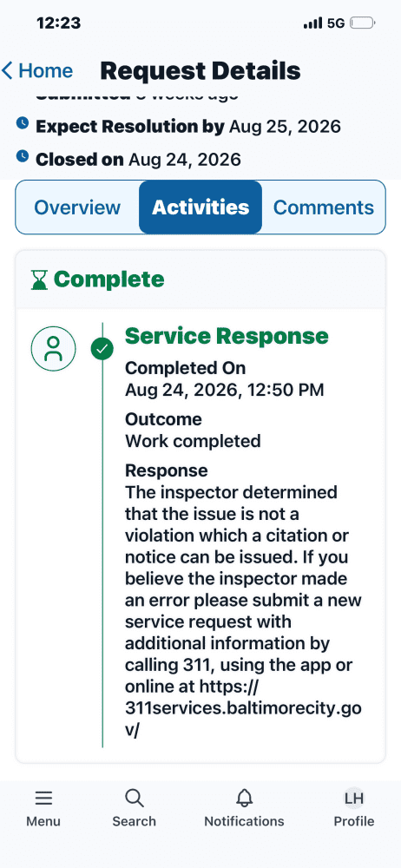Go back to Home
Image resolution: width=401 pixels, height=868 pixels.
click(45, 71)
